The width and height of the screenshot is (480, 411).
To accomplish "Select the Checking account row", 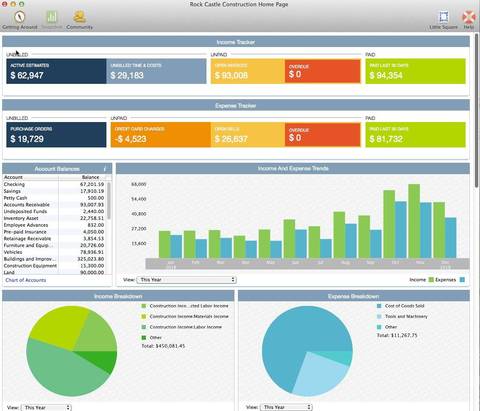I will (x=54, y=184).
